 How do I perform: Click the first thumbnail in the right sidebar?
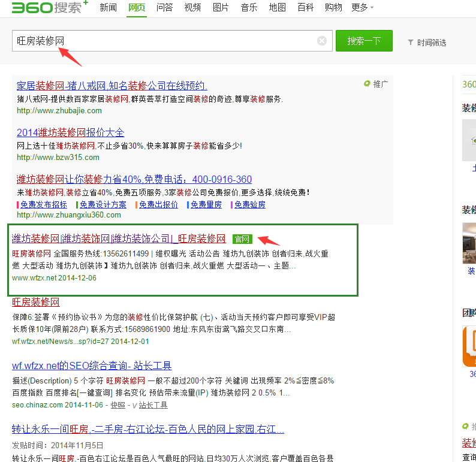point(469,140)
